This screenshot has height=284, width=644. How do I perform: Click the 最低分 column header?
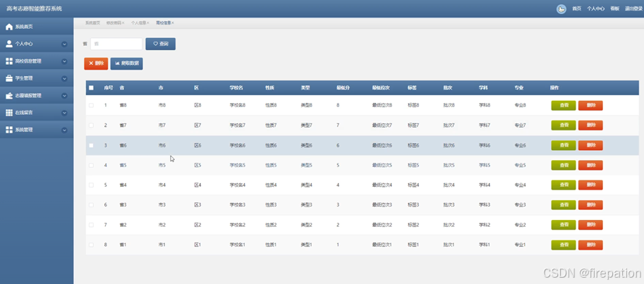click(x=343, y=88)
